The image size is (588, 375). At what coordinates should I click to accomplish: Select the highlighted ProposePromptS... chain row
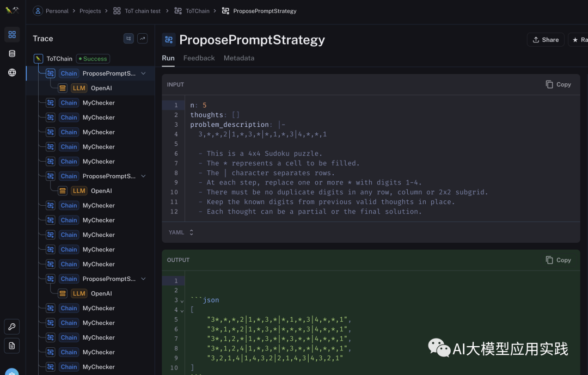click(90, 73)
